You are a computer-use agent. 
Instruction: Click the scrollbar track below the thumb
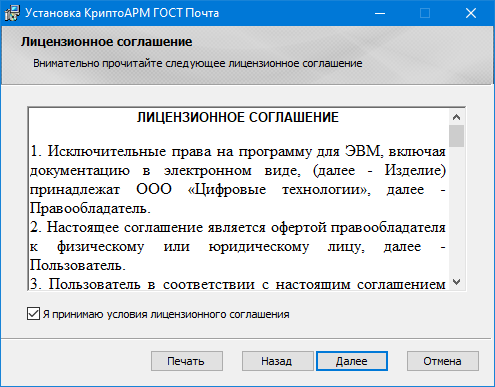(456, 211)
